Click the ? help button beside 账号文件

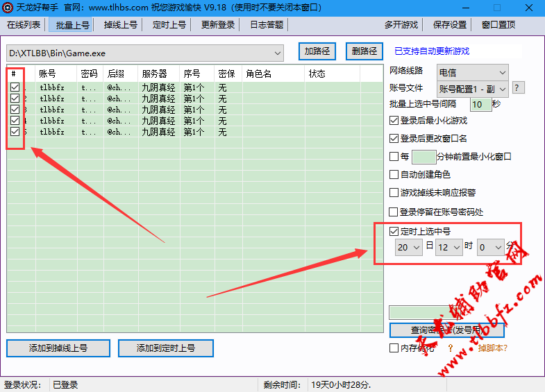point(518,88)
